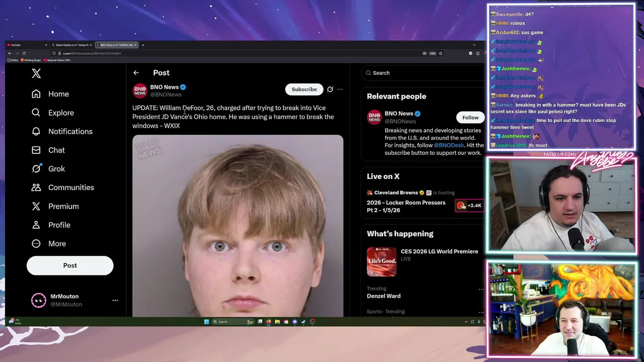
Task: Open the Bodycam Shows bookmark
Action: pyautogui.click(x=58, y=60)
